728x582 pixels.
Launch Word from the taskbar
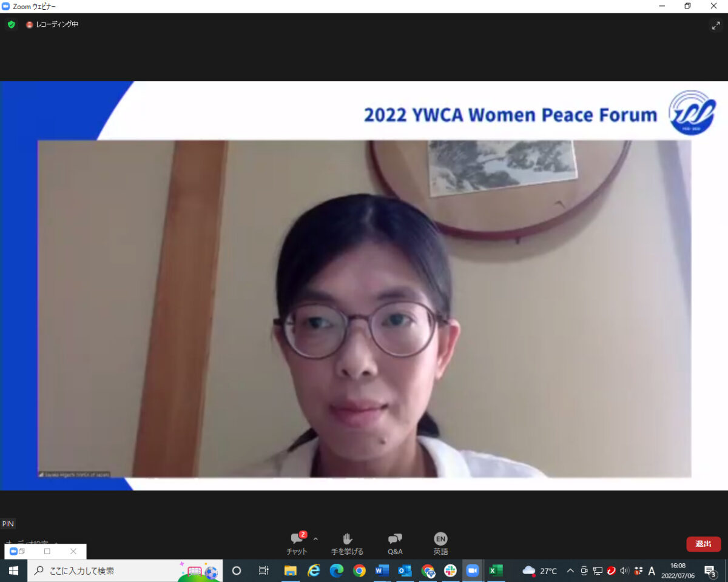(x=382, y=570)
